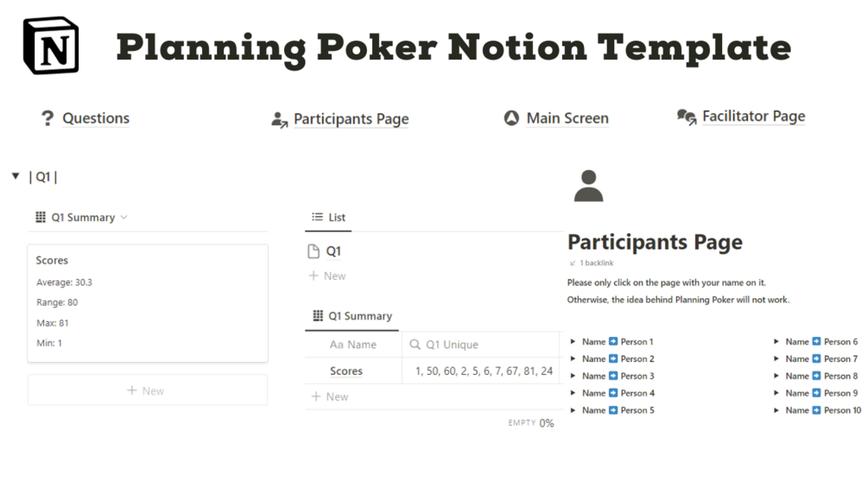The height and width of the screenshot is (488, 868).
Task: Click the chat bubbles icon beside Facilitator Page
Action: [x=687, y=117]
